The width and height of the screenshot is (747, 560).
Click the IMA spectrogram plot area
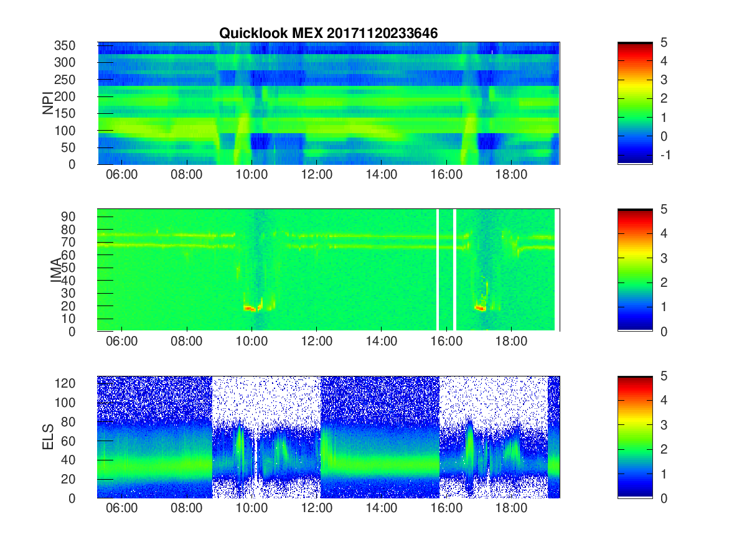click(x=329, y=270)
